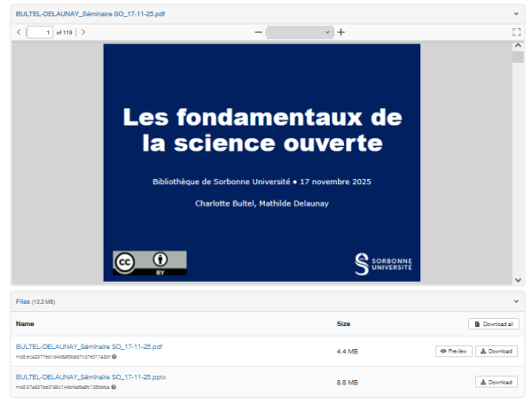
Task: Open the zoom level dropdown
Action: click(300, 32)
